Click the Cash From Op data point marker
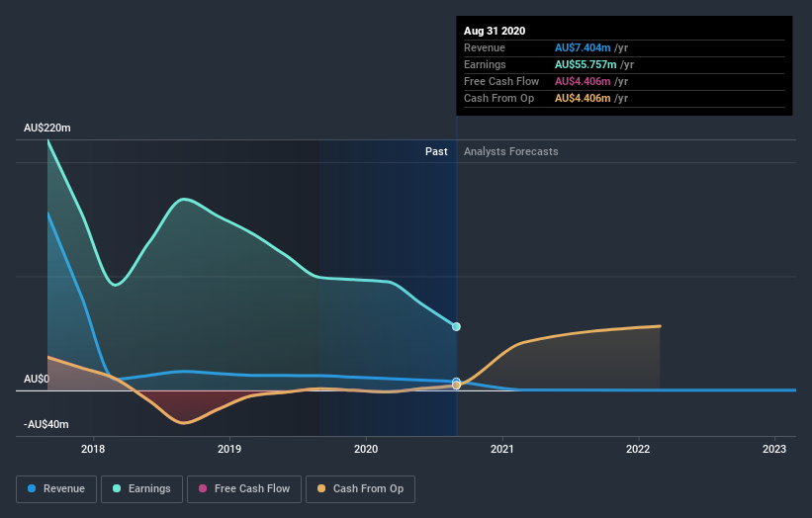Image resolution: width=812 pixels, height=518 pixels. [456, 386]
